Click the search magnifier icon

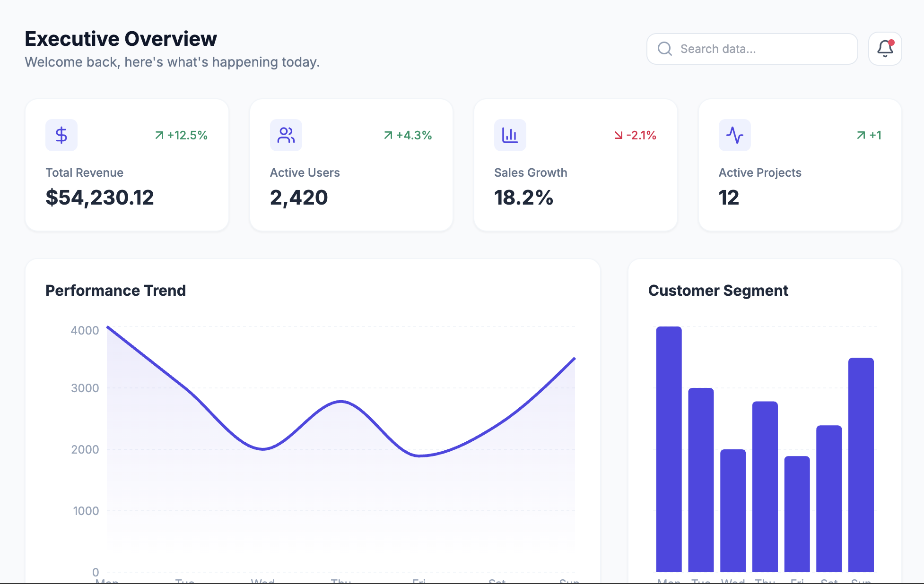coord(665,49)
